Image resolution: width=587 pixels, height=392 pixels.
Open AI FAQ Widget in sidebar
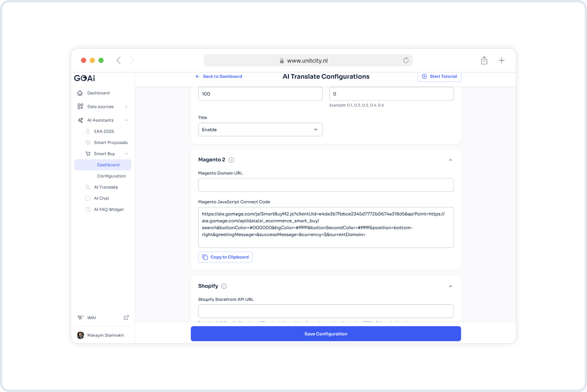[x=108, y=210]
